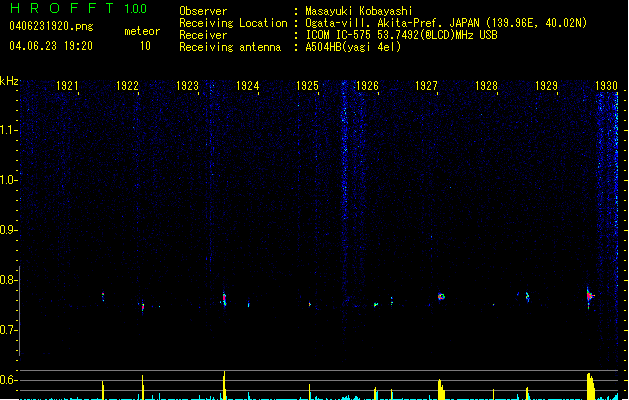Click the 1930 time axis label
629x400 pixels.
(606, 86)
